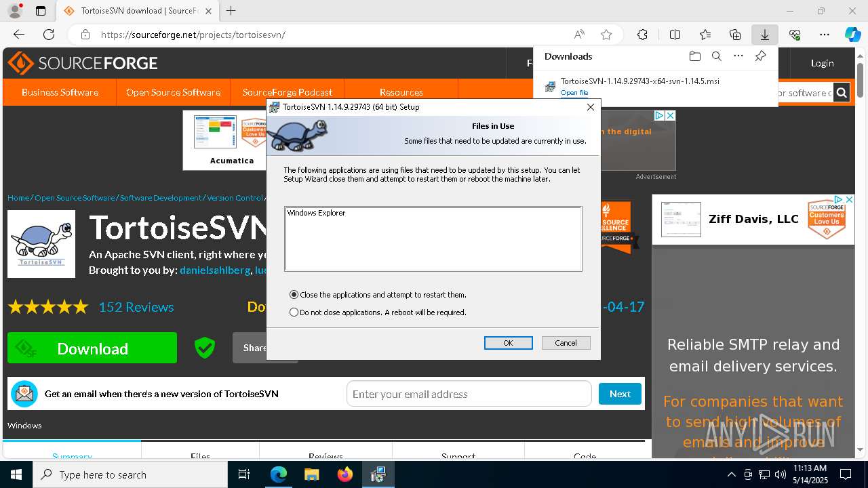Click the green security shield icon
The width and height of the screenshot is (868, 488).
[x=205, y=348]
